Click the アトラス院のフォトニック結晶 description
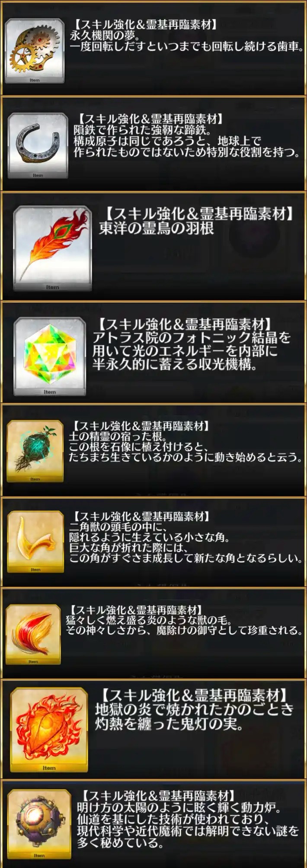307x868 pixels. pyautogui.click(x=192, y=350)
